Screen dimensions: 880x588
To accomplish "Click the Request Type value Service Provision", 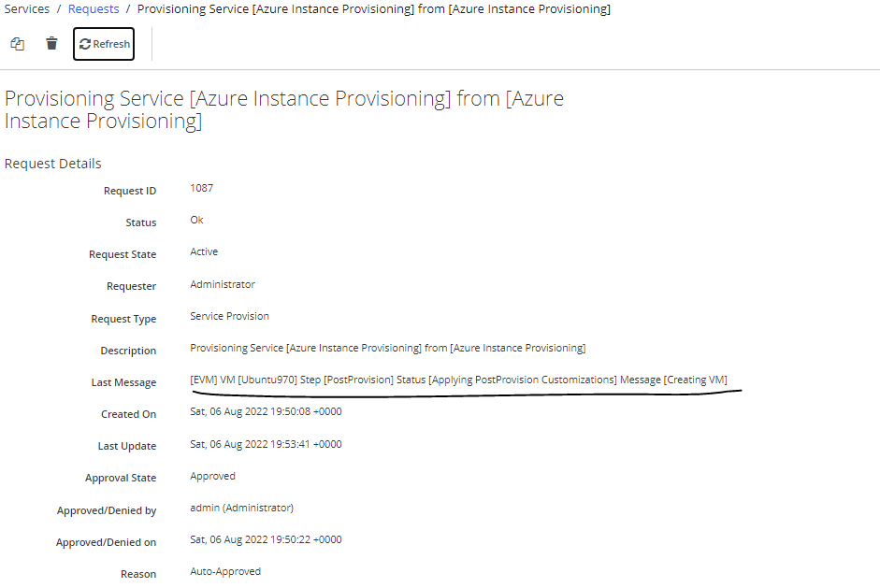I will 229,316.
